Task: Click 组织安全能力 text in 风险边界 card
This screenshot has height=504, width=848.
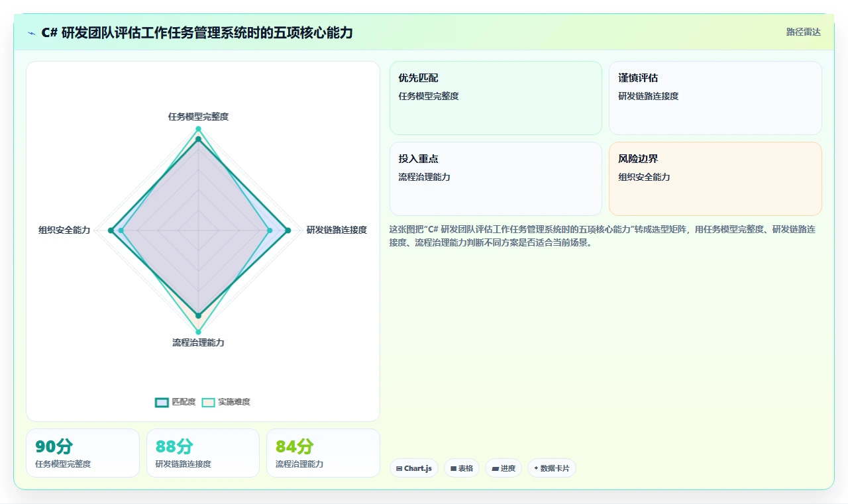Action: point(644,177)
